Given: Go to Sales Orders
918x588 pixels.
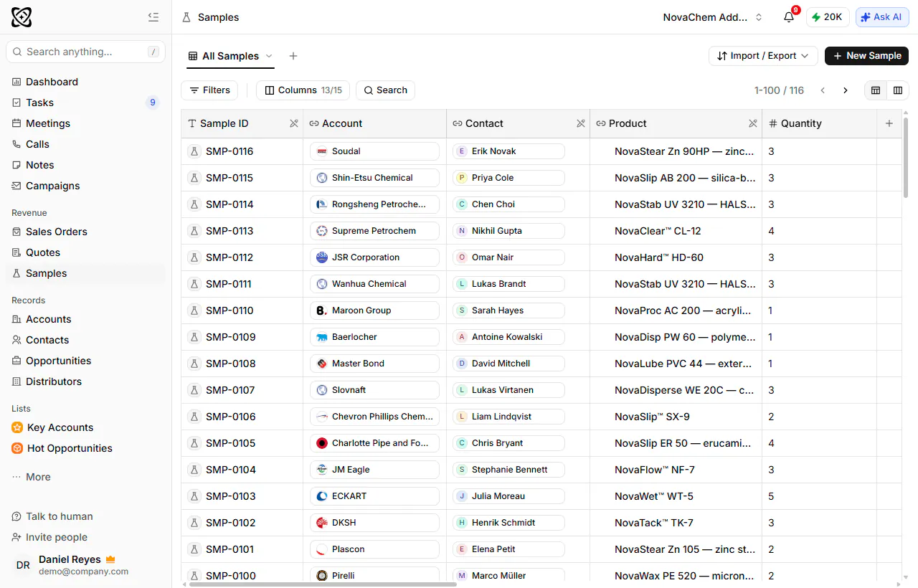Looking at the screenshot, I should pos(86,232).
